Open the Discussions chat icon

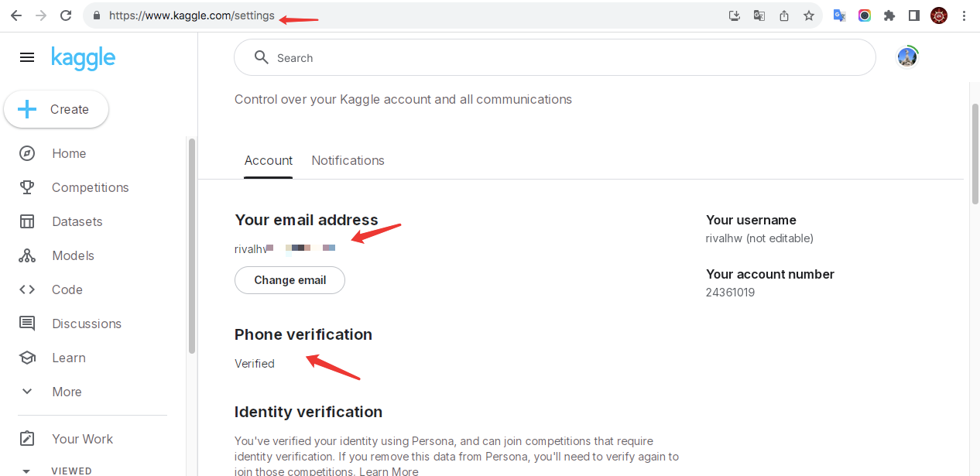(x=27, y=324)
